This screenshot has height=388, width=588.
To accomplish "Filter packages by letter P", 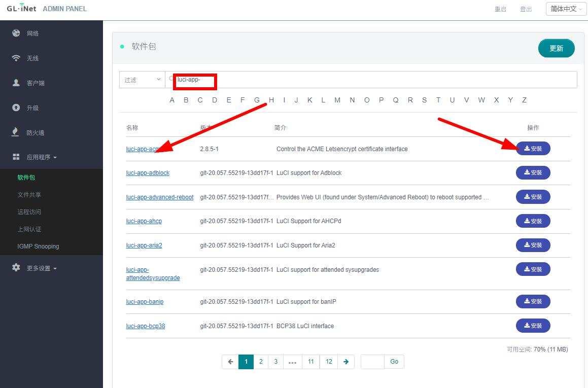I will 381,100.
